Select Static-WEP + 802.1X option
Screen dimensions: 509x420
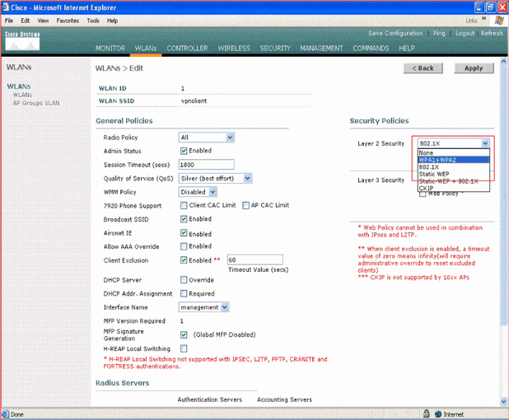click(454, 181)
